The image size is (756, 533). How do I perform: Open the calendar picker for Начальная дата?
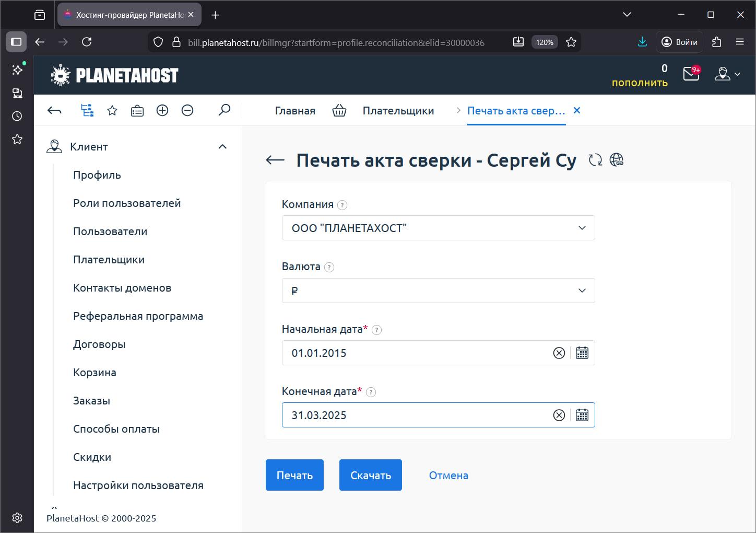[x=582, y=353]
